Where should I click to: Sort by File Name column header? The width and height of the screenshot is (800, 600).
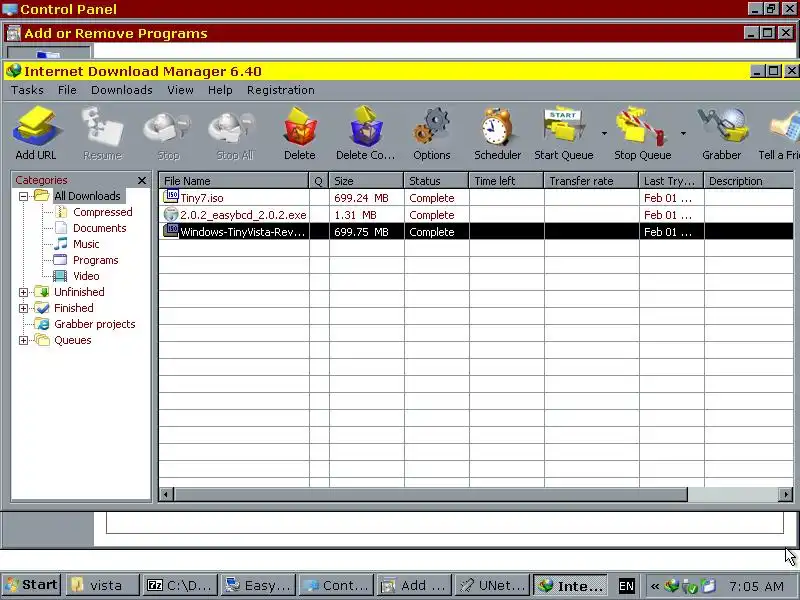[x=234, y=181]
